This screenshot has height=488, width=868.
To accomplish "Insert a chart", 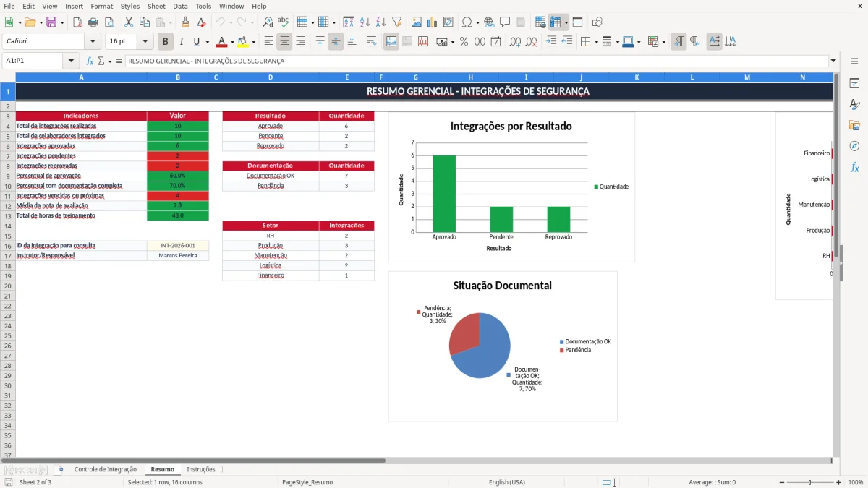I will pos(433,22).
